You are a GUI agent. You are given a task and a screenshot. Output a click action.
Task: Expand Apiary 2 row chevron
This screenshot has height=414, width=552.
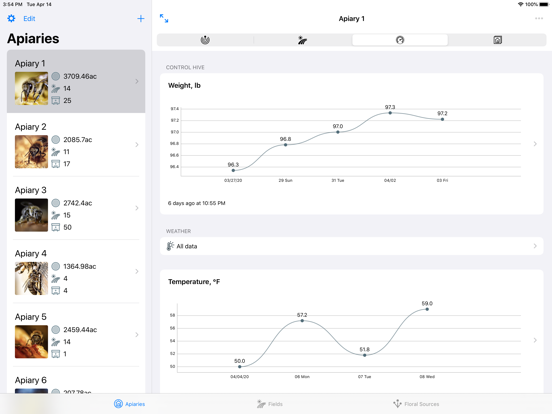(x=137, y=145)
